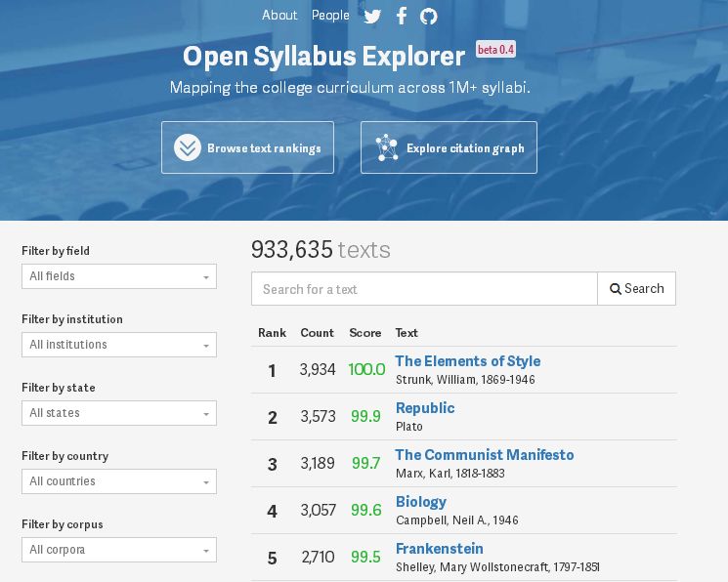
Task: Click the score 100.0
Action: (x=366, y=369)
